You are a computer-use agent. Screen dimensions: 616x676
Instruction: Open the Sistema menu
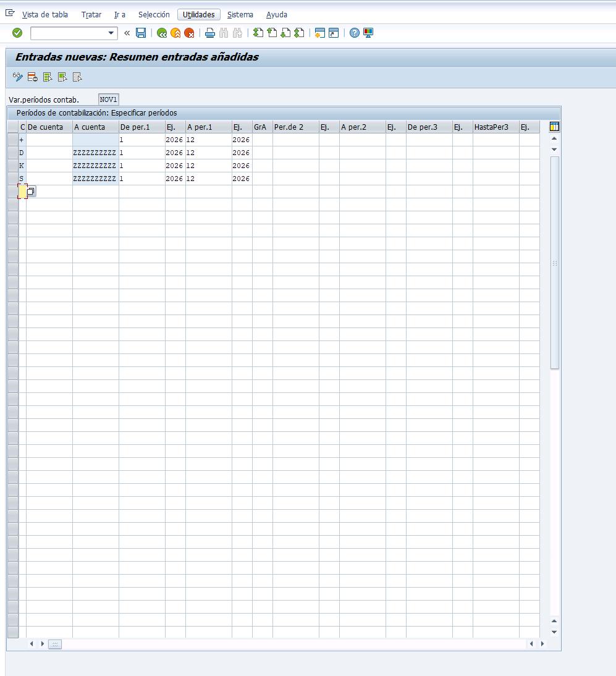pos(240,15)
